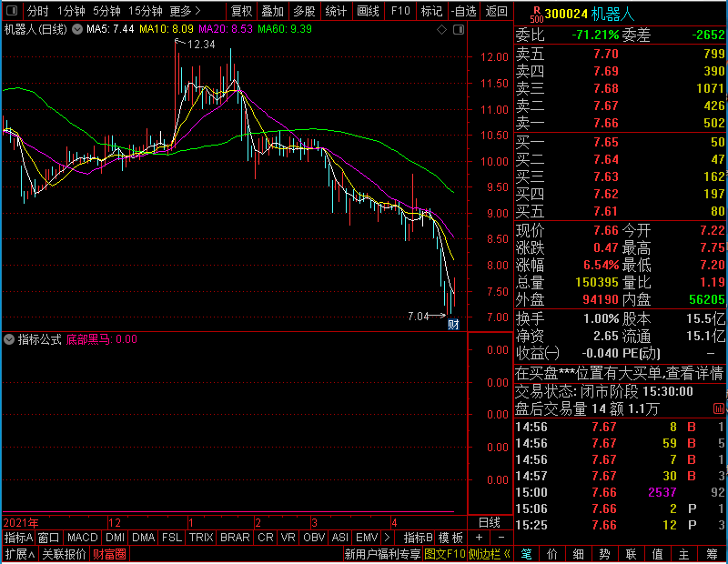This screenshot has height=564, width=728.
Task: Select the EMV indicator
Action: point(367,538)
